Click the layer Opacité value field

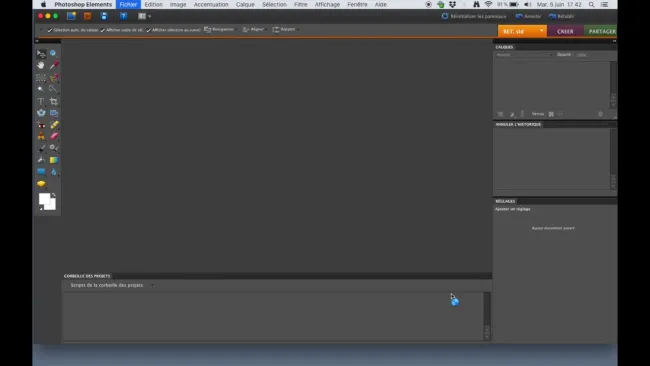(x=582, y=55)
